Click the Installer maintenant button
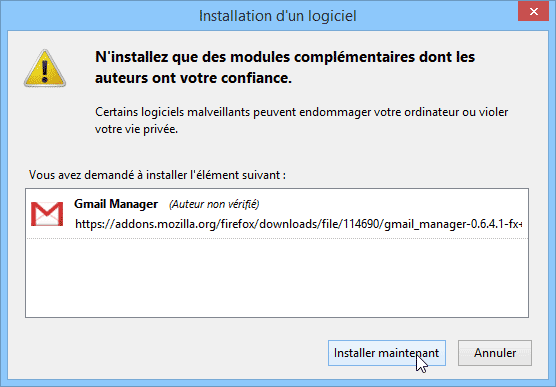The image size is (556, 387). click(387, 353)
